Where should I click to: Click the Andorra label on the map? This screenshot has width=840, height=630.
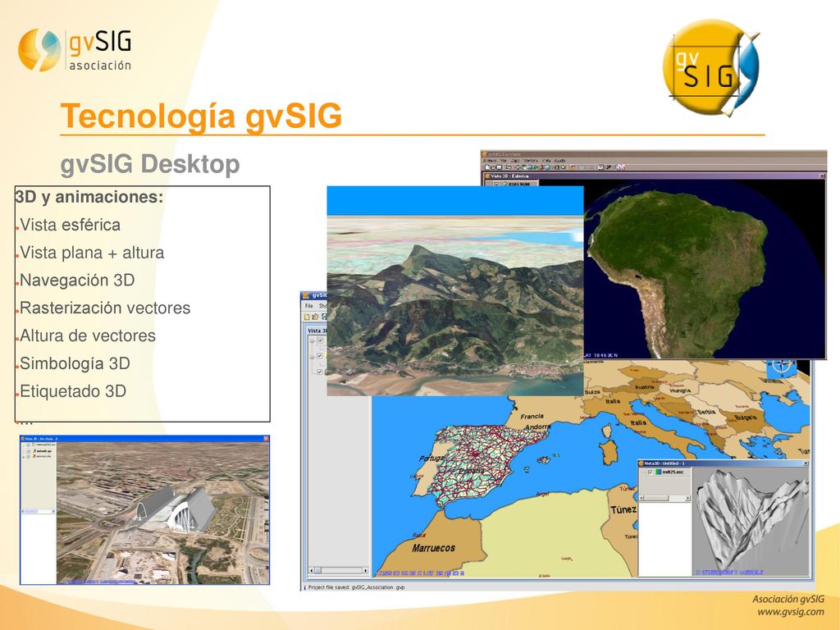[x=538, y=427]
